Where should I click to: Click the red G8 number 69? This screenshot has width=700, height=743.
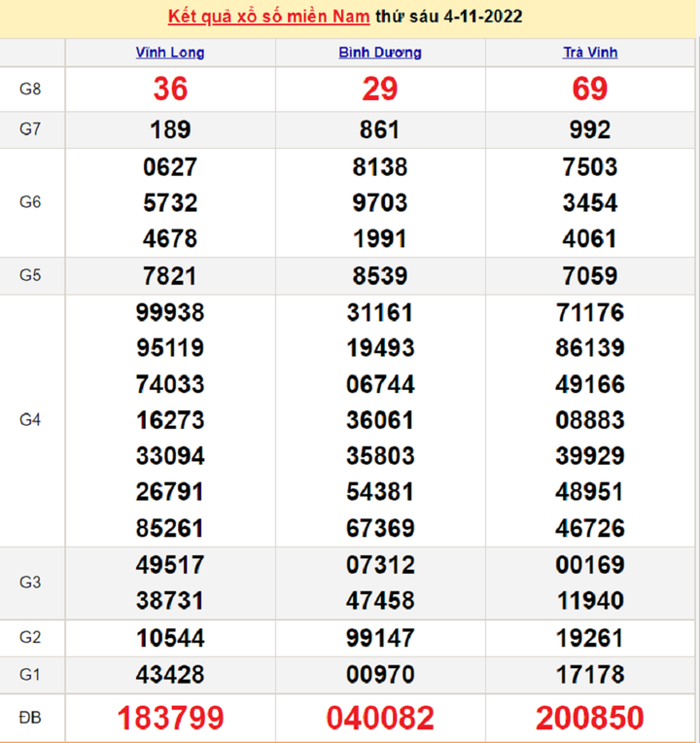(x=590, y=89)
